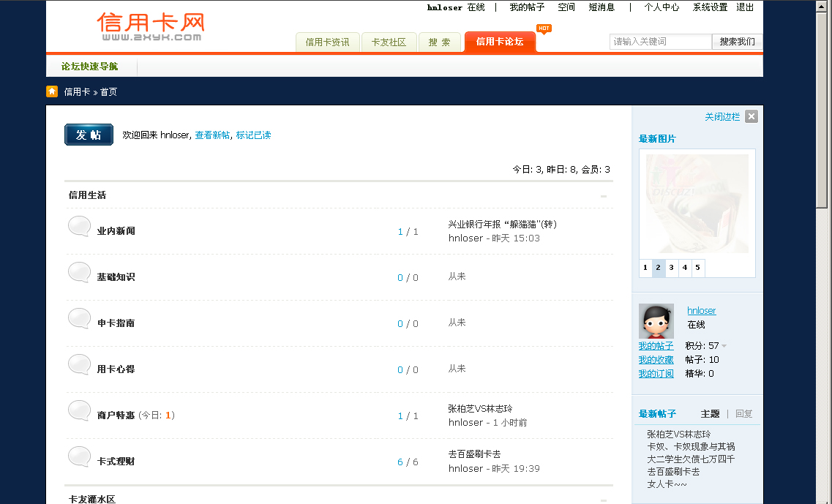Open the 论坛快速导航 menu
This screenshot has height=504, width=832.
click(x=90, y=67)
